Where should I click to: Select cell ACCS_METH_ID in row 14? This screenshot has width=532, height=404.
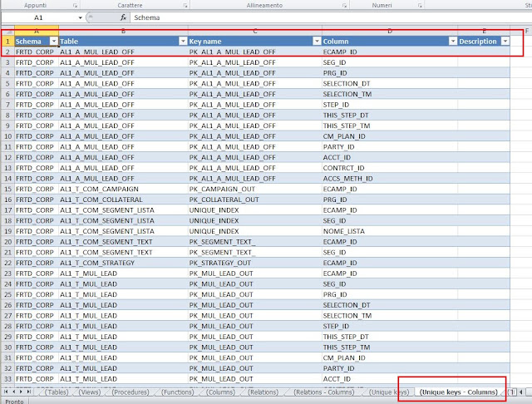pyautogui.click(x=390, y=179)
